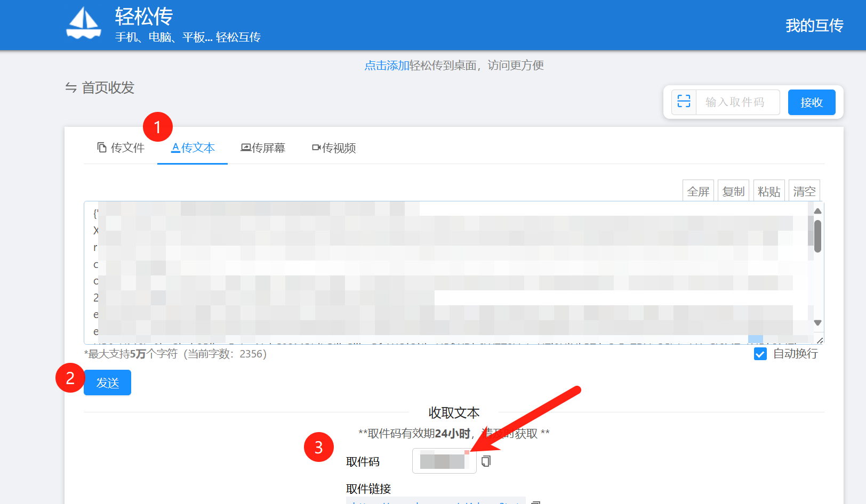Open the 传屏幕 tab
This screenshot has width=866, height=504.
[263, 148]
